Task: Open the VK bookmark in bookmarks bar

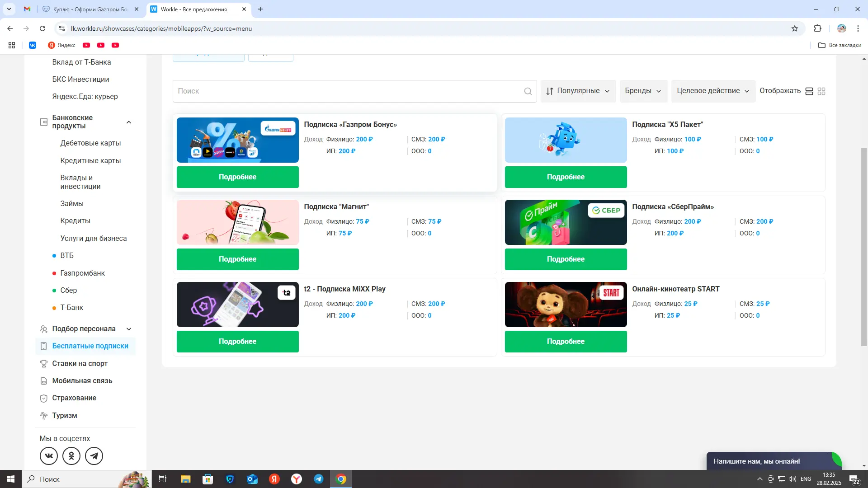Action: 33,45
